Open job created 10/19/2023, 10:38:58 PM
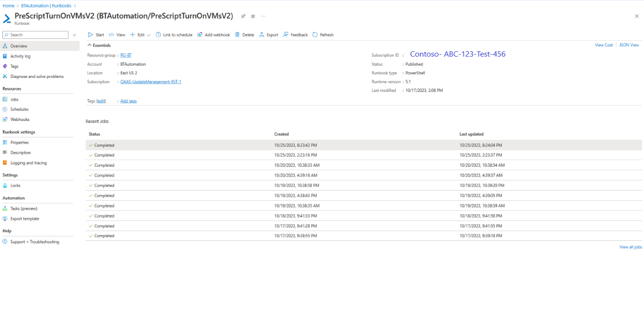 tap(364, 185)
